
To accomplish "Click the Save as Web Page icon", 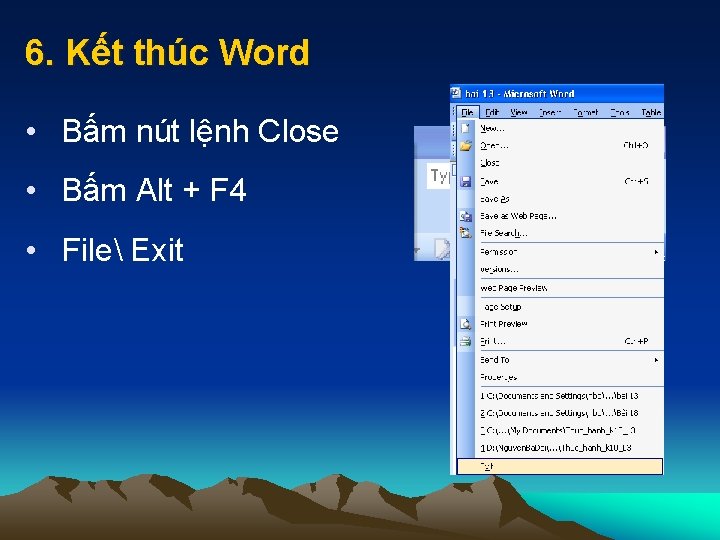I will pos(466,216).
